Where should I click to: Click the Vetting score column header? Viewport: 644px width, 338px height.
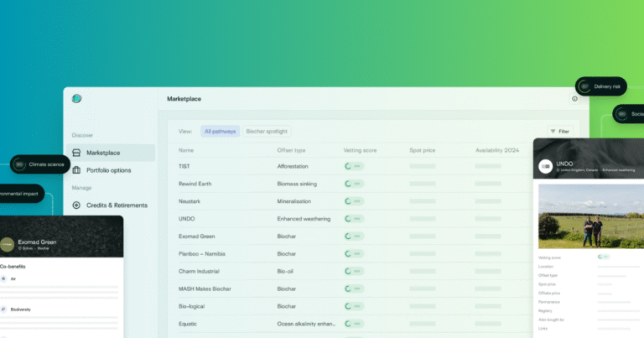coord(360,150)
